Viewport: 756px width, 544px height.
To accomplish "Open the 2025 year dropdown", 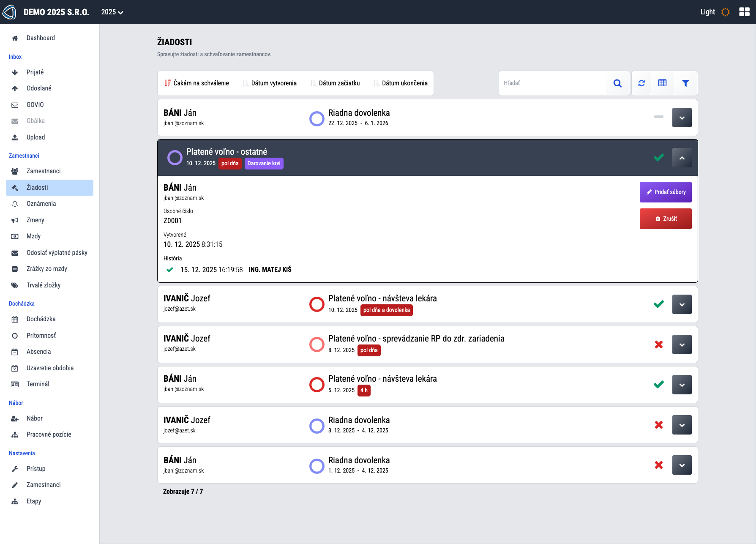I will coord(112,12).
